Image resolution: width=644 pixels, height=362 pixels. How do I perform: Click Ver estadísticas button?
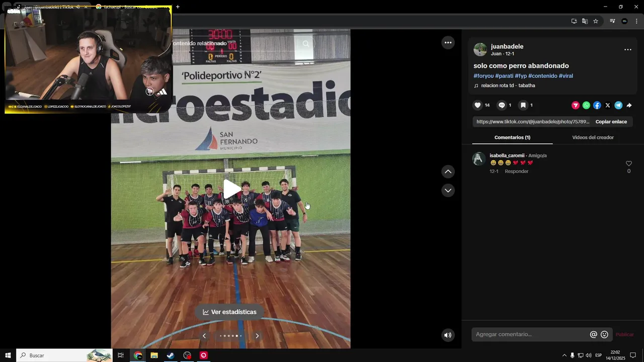229,312
